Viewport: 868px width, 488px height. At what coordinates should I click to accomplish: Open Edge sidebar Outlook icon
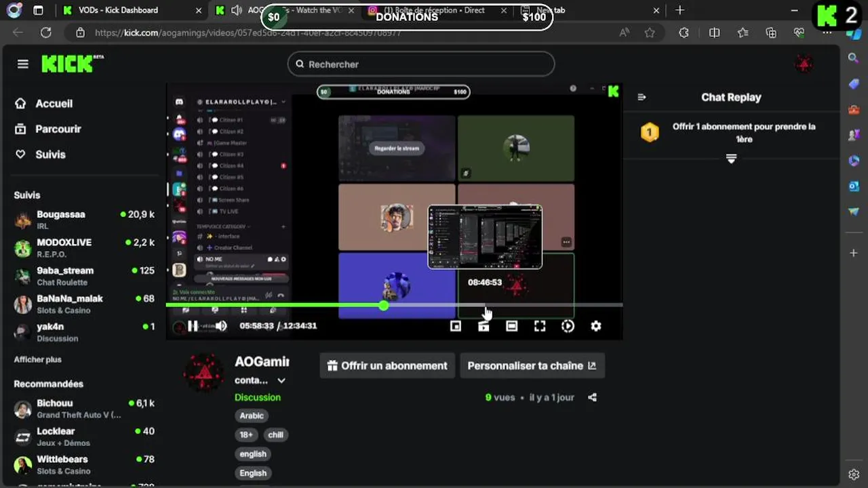point(854,186)
